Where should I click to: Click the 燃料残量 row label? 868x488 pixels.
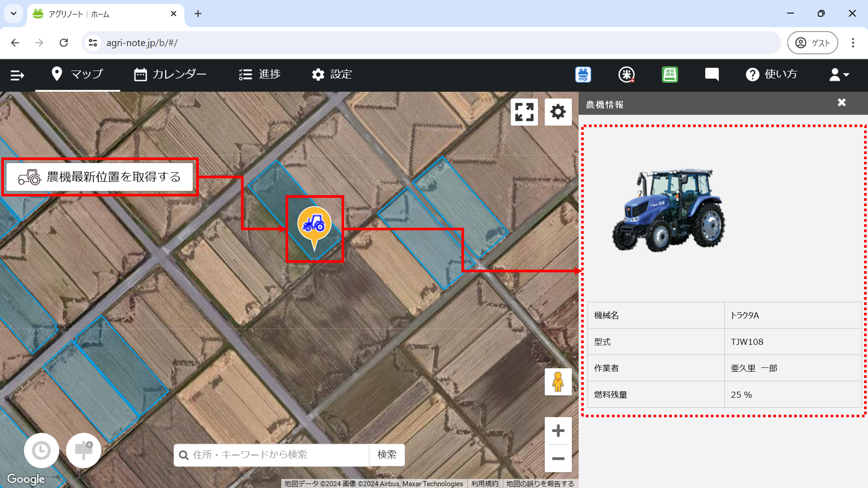click(611, 395)
